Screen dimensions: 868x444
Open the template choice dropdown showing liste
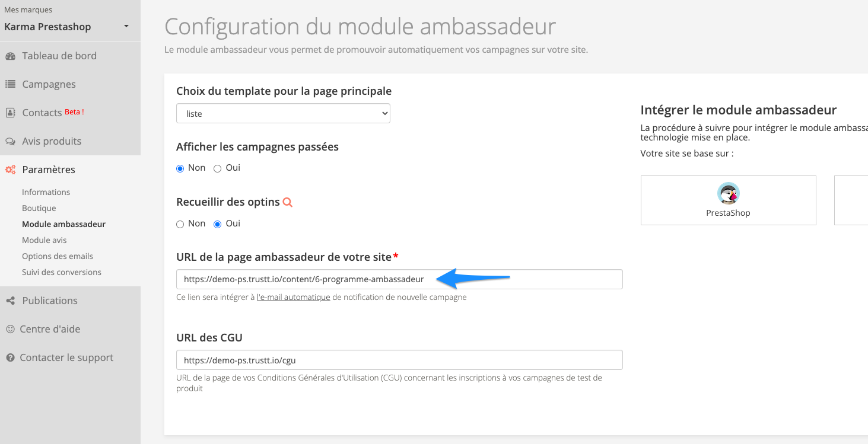[283, 113]
